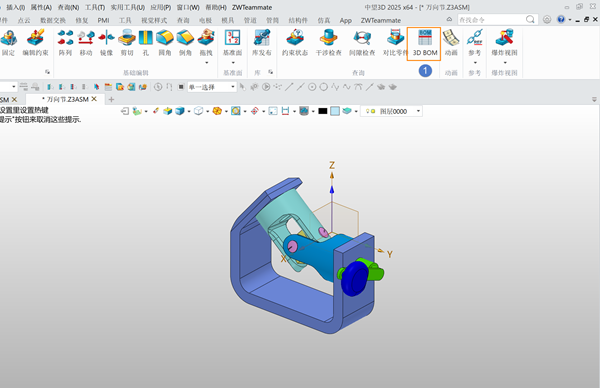Viewport: 600px width, 388px height.
Task: Expand the 拖拽 dropdown arrow
Action: click(x=207, y=63)
